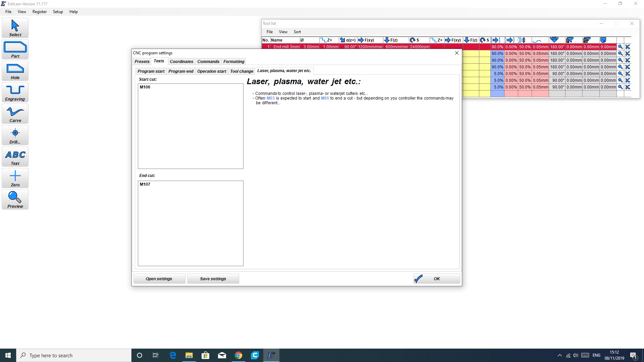644x362 pixels.
Task: Open Task View on the taskbar
Action: point(156,355)
